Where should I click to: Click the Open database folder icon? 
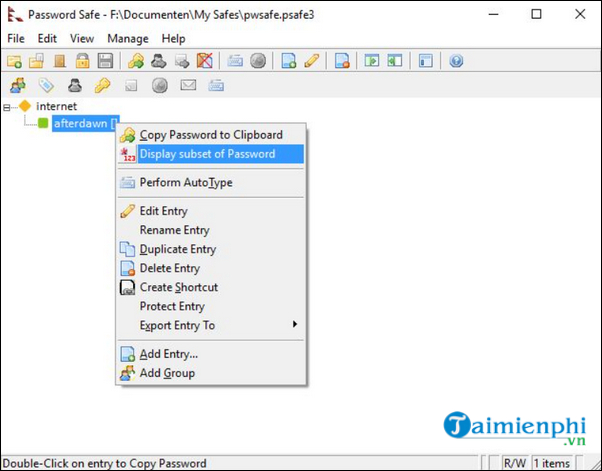(x=36, y=61)
